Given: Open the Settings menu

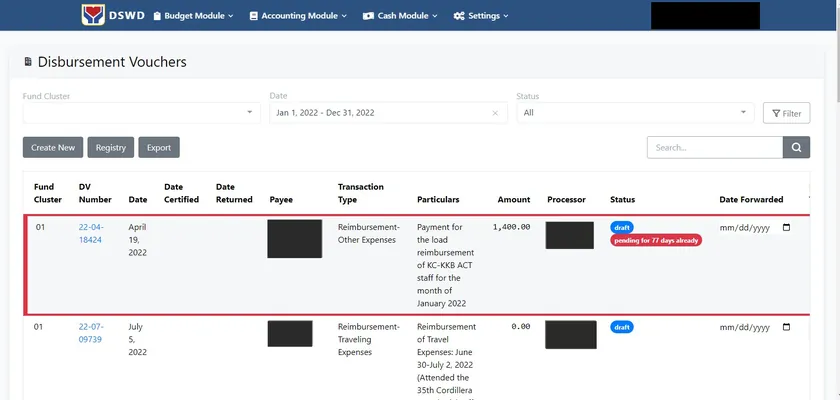Looking at the screenshot, I should (481, 16).
